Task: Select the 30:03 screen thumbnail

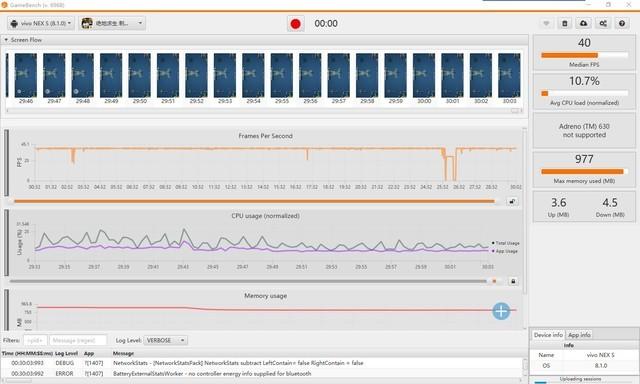Action: (x=509, y=75)
